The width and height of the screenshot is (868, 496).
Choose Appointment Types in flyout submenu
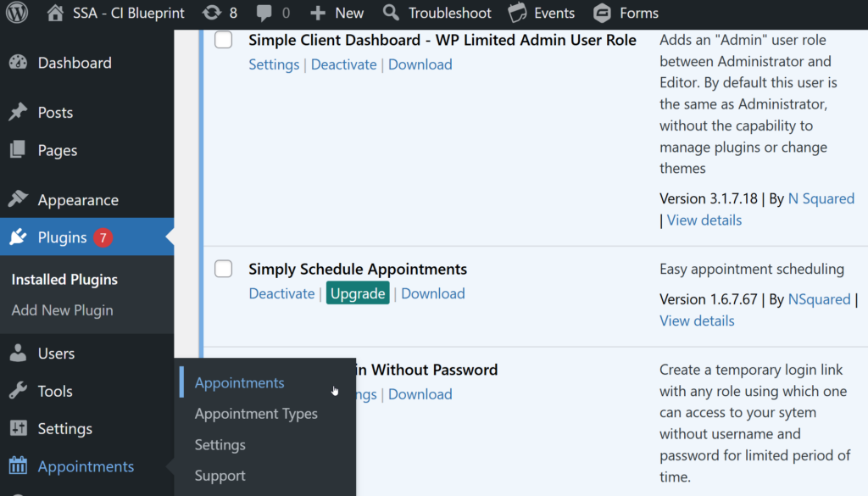point(256,414)
